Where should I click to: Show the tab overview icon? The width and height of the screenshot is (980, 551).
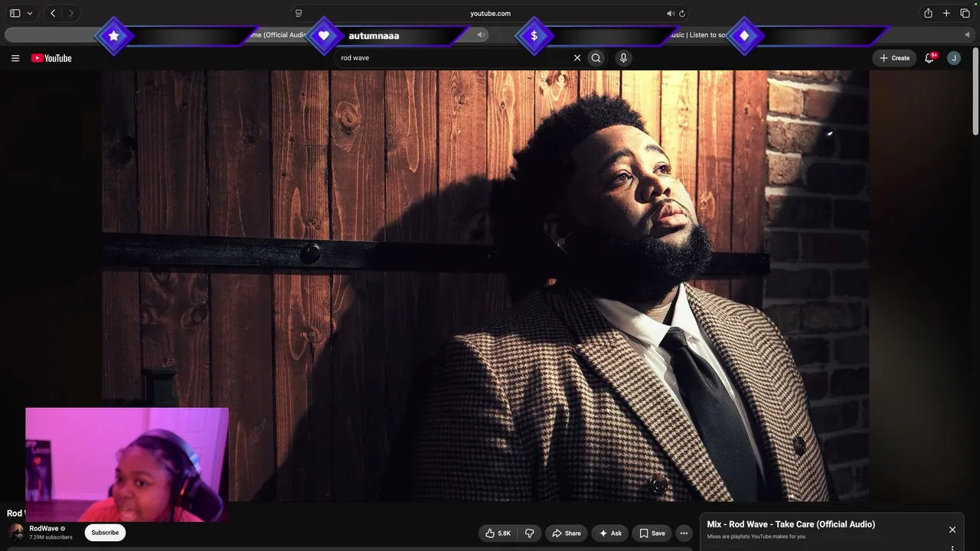(x=965, y=13)
